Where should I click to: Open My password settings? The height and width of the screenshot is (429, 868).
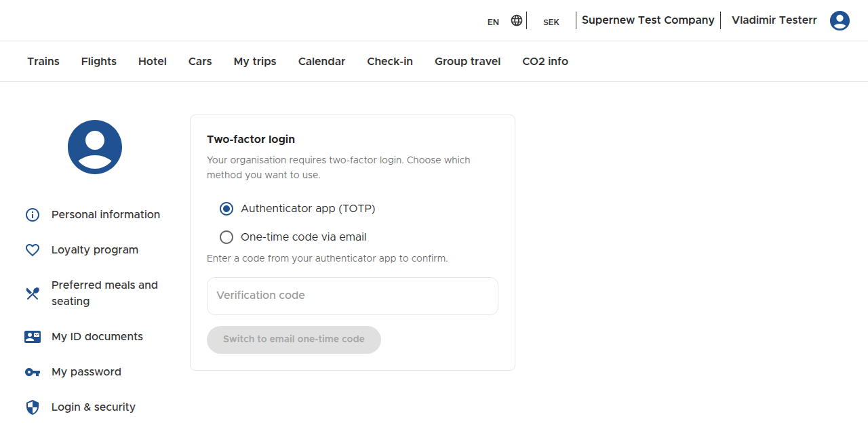point(86,372)
